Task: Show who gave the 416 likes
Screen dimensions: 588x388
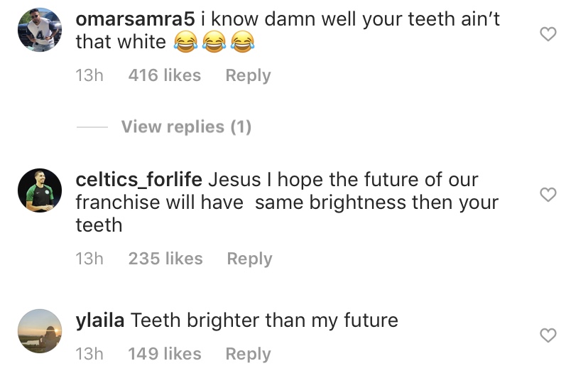Action: click(165, 75)
